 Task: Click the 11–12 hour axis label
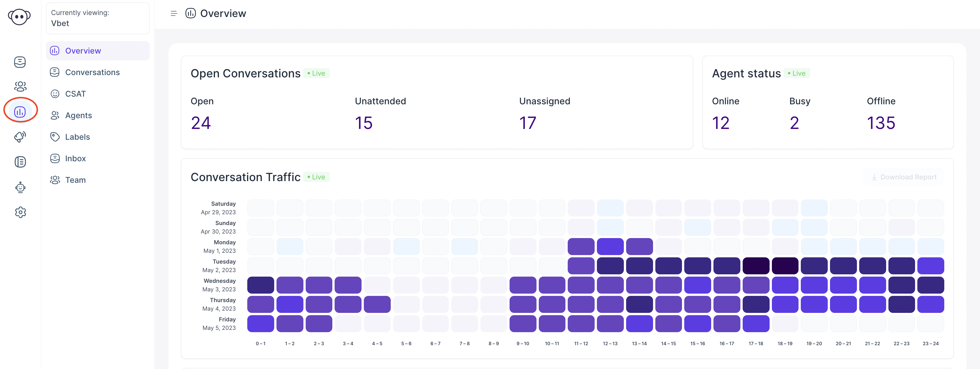[x=581, y=343]
